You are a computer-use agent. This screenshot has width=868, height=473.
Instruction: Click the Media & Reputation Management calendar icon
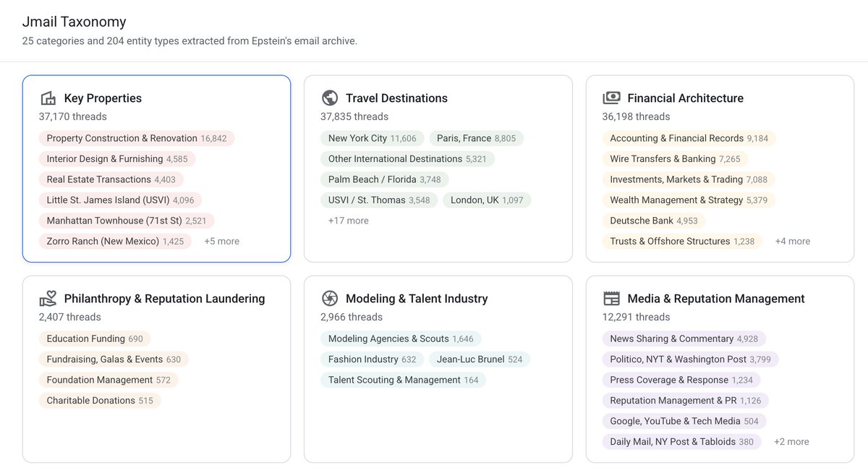coord(611,297)
